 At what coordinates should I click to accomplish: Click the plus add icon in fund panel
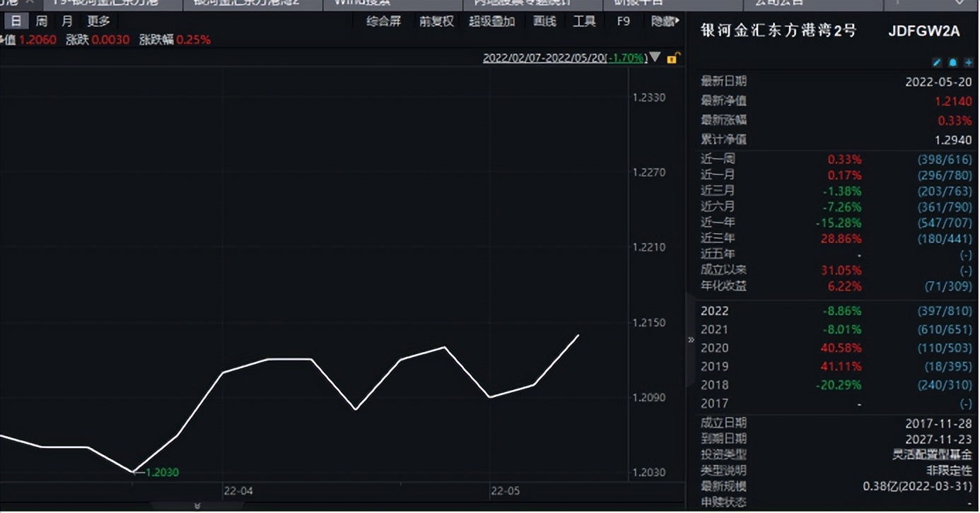(968, 62)
